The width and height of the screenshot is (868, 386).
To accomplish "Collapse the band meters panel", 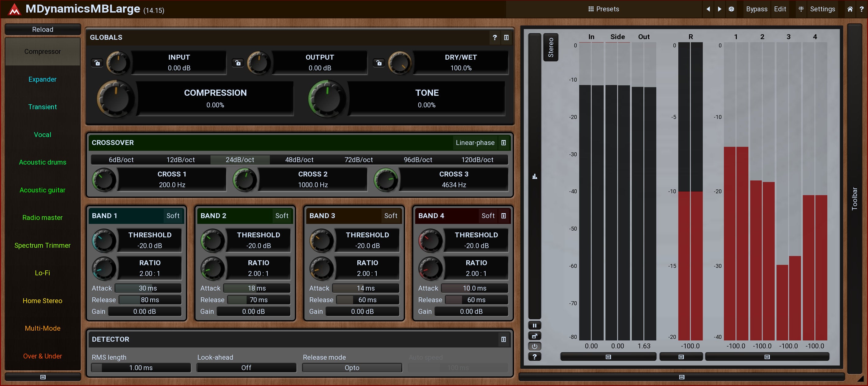I will point(767,357).
